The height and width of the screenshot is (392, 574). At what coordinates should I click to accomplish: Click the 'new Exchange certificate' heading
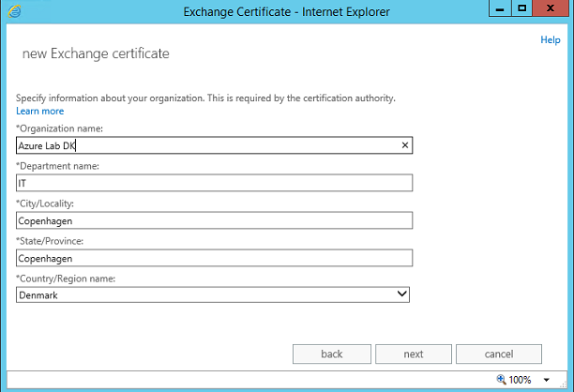[96, 53]
